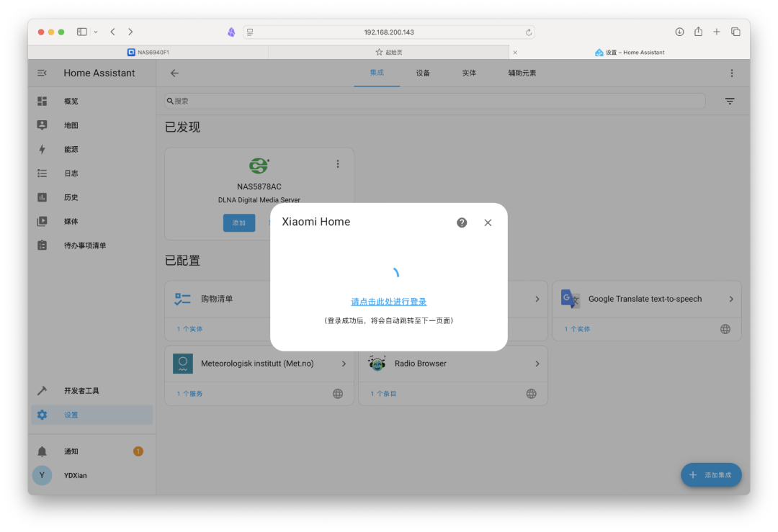The height and width of the screenshot is (532, 778).
Task: Click the 添加集成 add integration button
Action: click(711, 475)
